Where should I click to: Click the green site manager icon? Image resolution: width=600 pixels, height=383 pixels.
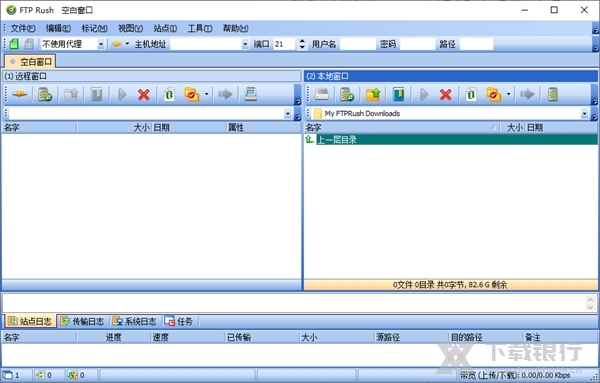[14, 44]
